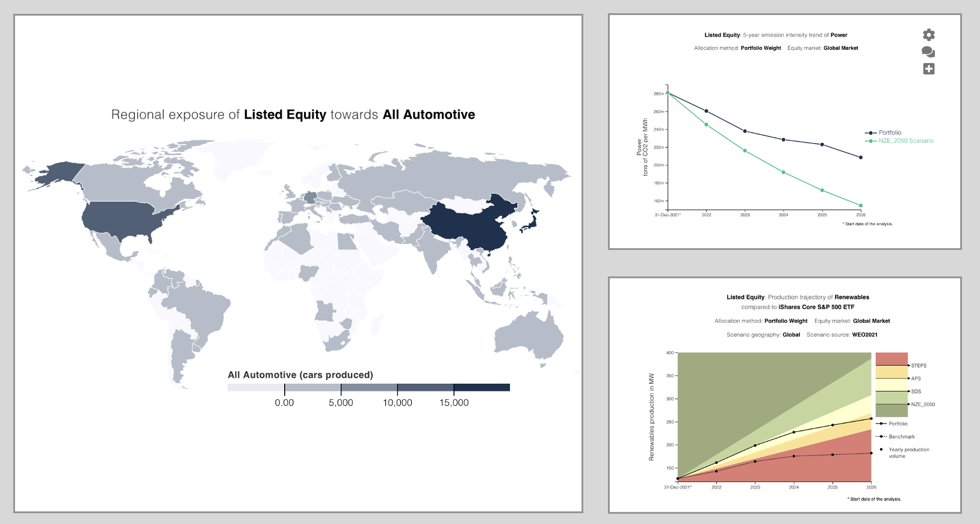The height and width of the screenshot is (524, 980).
Task: Click the lightest segment of automotive legend
Action: click(x=256, y=387)
